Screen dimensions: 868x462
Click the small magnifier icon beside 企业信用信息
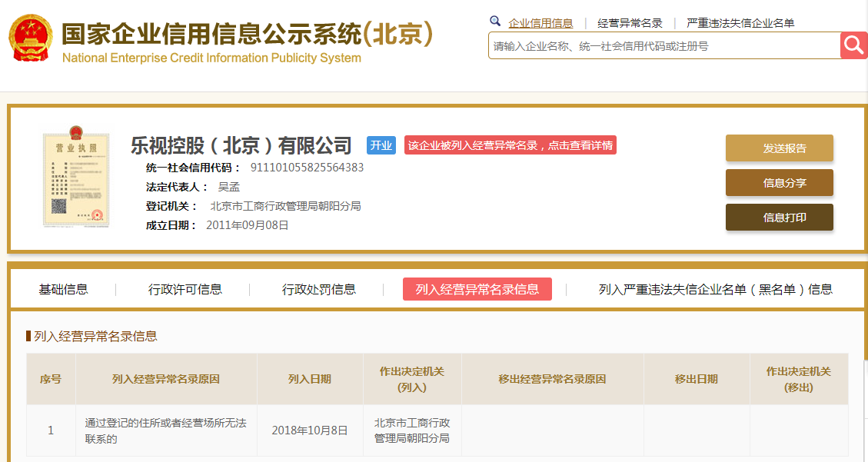[x=495, y=21]
